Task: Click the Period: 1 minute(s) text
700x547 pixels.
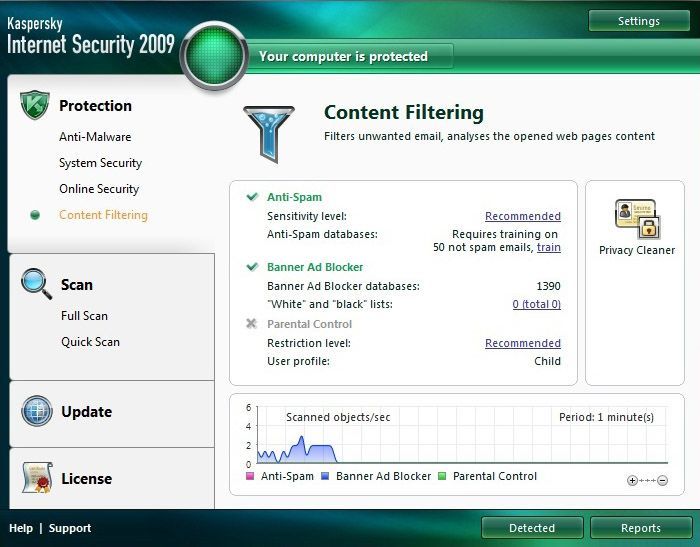Action: 606,417
